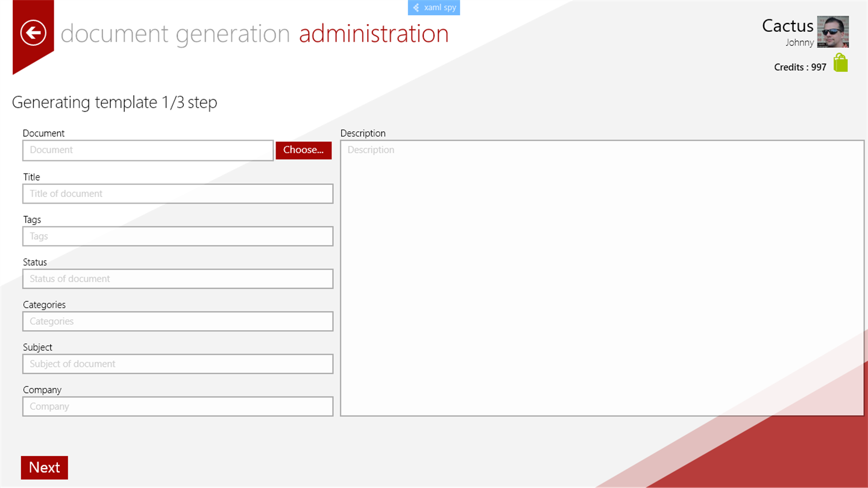This screenshot has height=488, width=868.
Task: Focus the Categories input field
Action: pyautogui.click(x=178, y=321)
